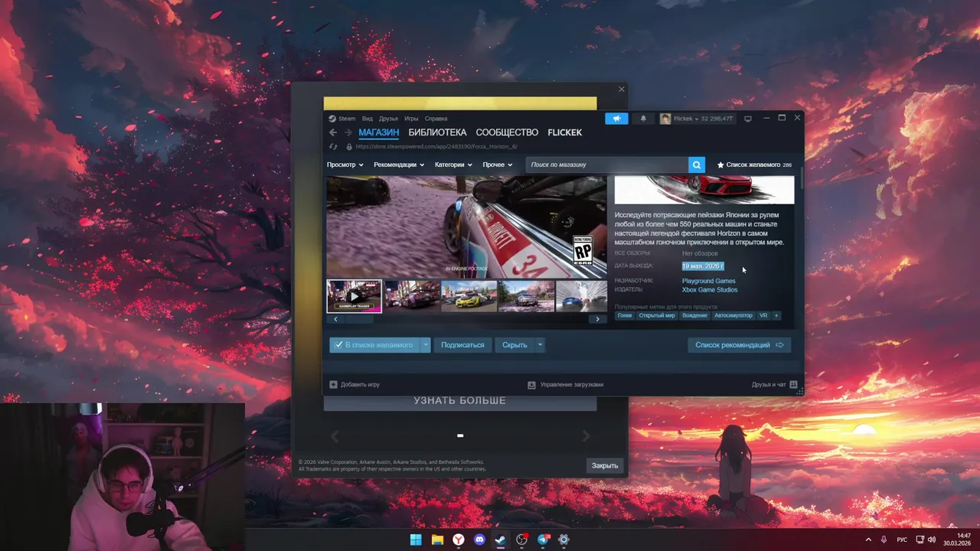Click the downloads management icon
The width and height of the screenshot is (980, 551).
pyautogui.click(x=531, y=384)
